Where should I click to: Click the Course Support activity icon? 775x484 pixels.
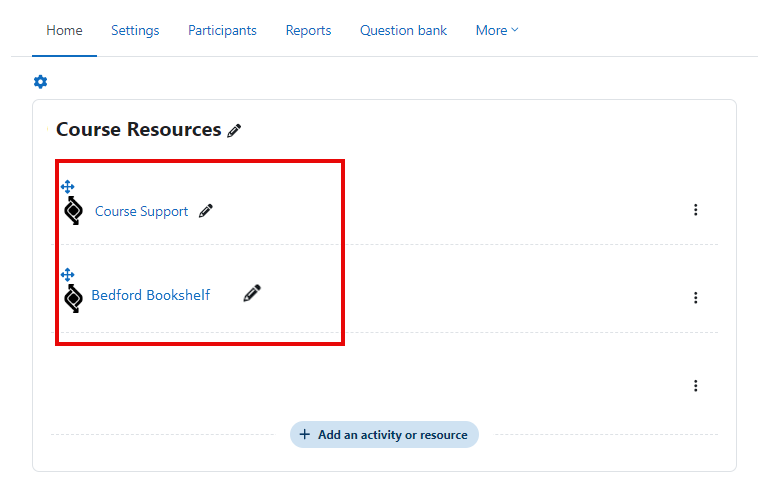(74, 211)
